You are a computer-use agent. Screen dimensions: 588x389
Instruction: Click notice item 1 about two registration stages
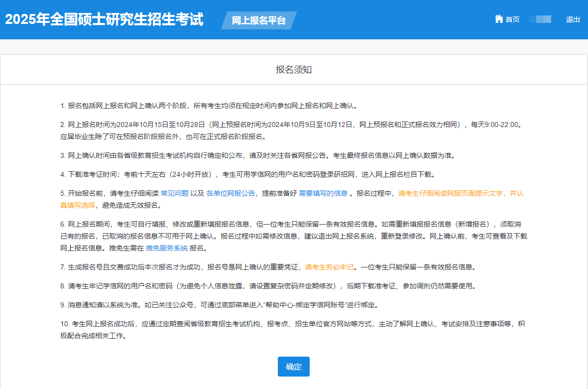tap(209, 106)
